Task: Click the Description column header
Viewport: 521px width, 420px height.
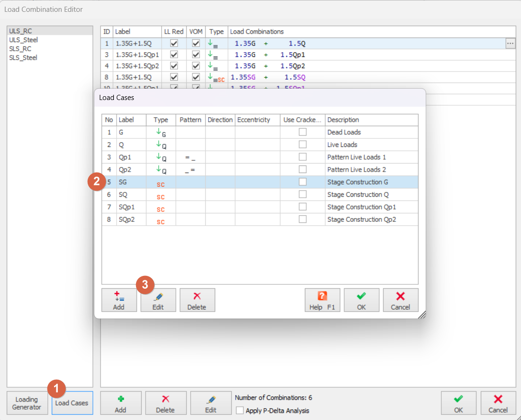Action: 371,120
